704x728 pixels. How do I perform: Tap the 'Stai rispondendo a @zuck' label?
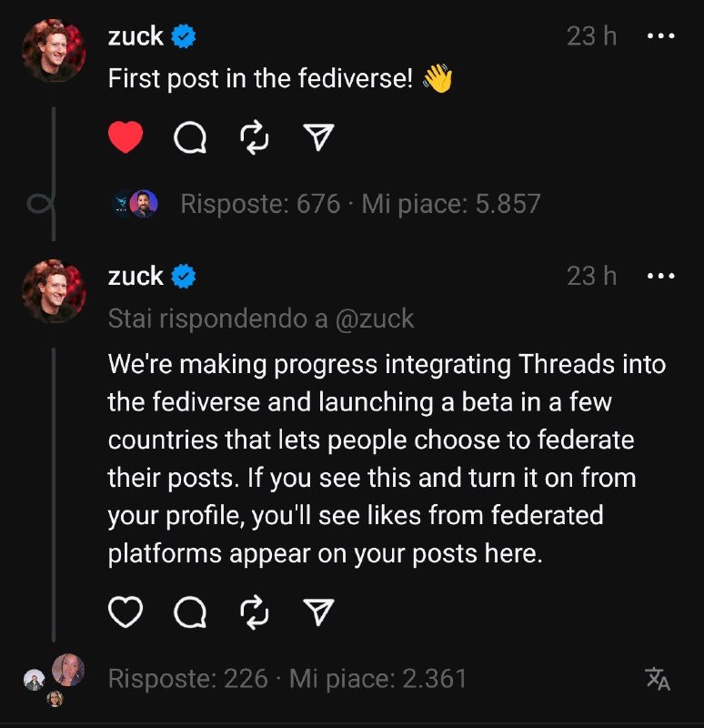coord(261,318)
